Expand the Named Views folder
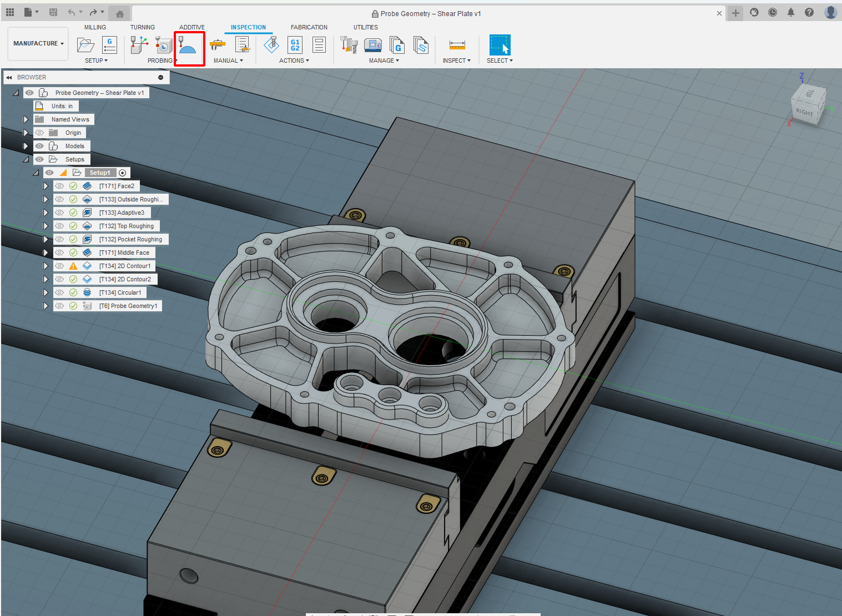Screen dimensions: 842x616 click(x=26, y=119)
